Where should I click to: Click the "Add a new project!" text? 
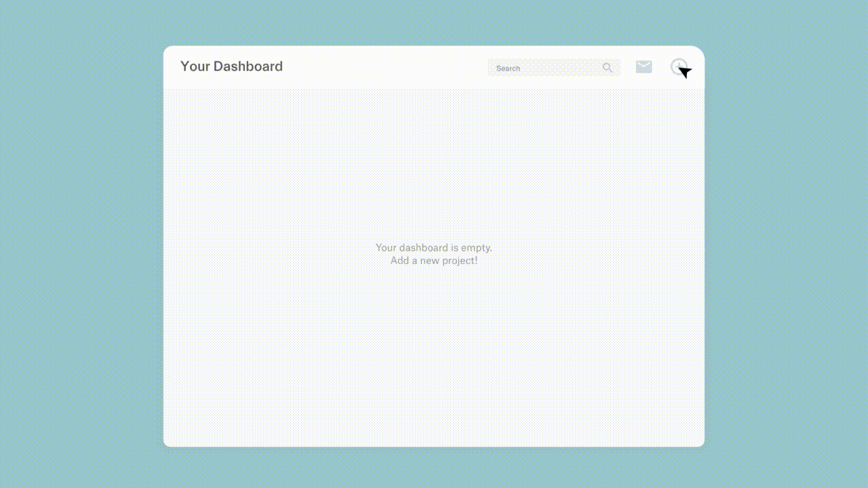[x=434, y=260]
